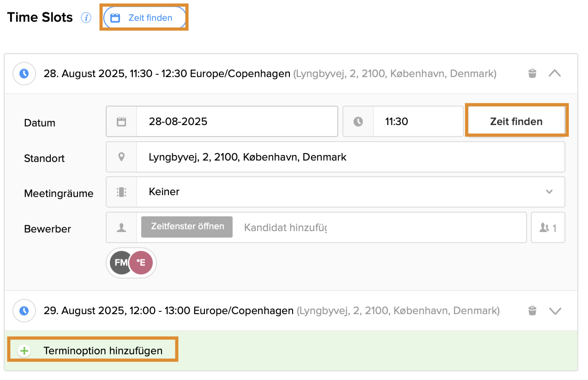588x380 pixels.
Task: Click the candidate count icon button
Action: (x=548, y=227)
